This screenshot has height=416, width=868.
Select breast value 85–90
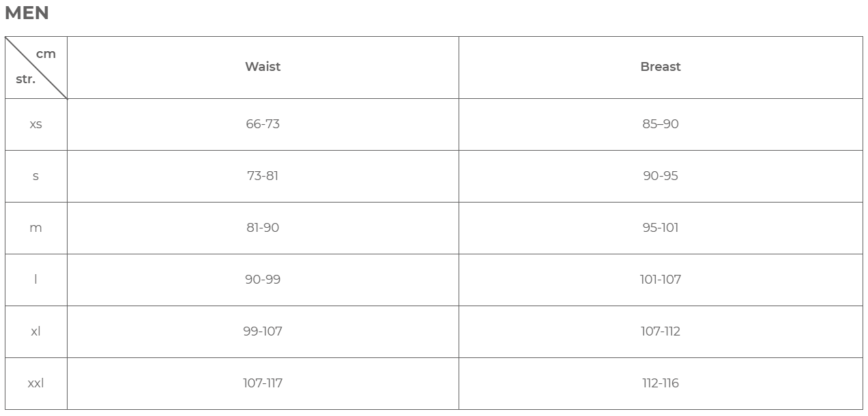click(x=660, y=124)
